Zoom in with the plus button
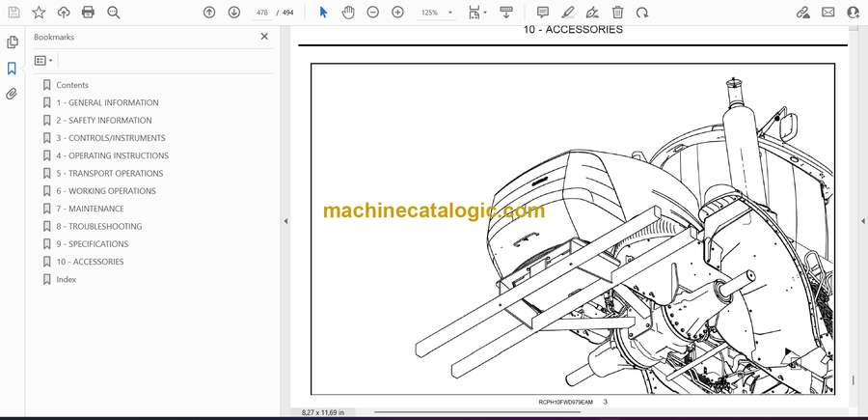868x420 pixels. 397,13
